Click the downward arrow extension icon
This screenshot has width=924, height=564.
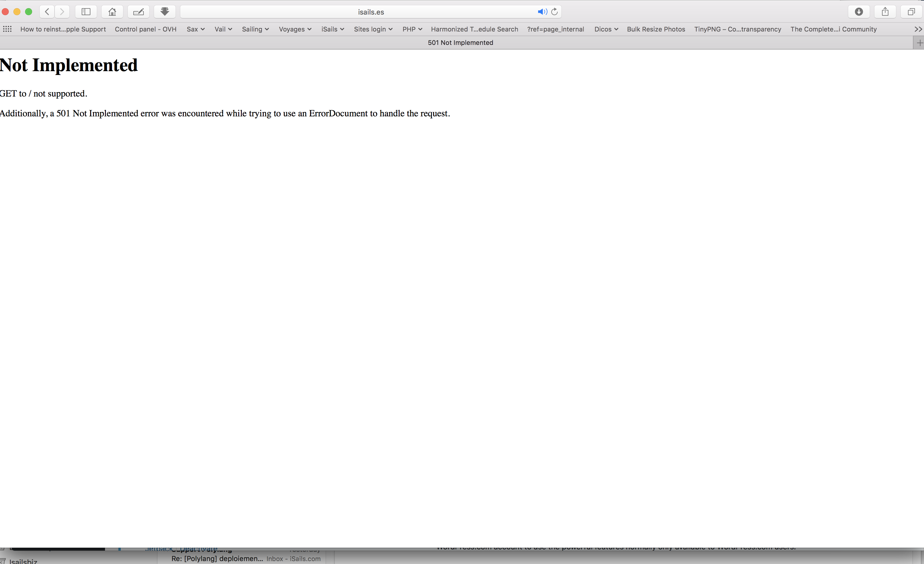(164, 12)
